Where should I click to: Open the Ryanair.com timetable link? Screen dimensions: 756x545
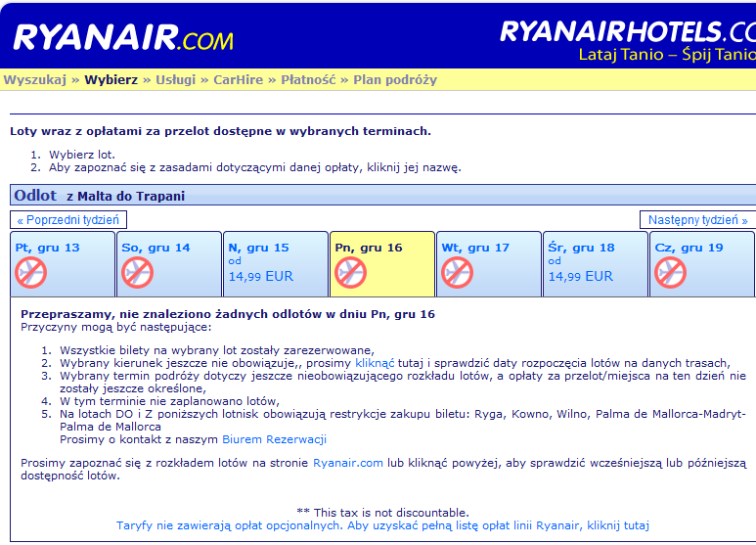click(348, 463)
